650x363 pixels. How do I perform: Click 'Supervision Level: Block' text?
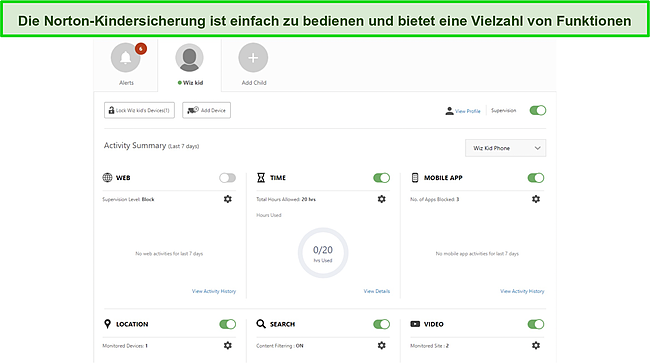(x=128, y=199)
